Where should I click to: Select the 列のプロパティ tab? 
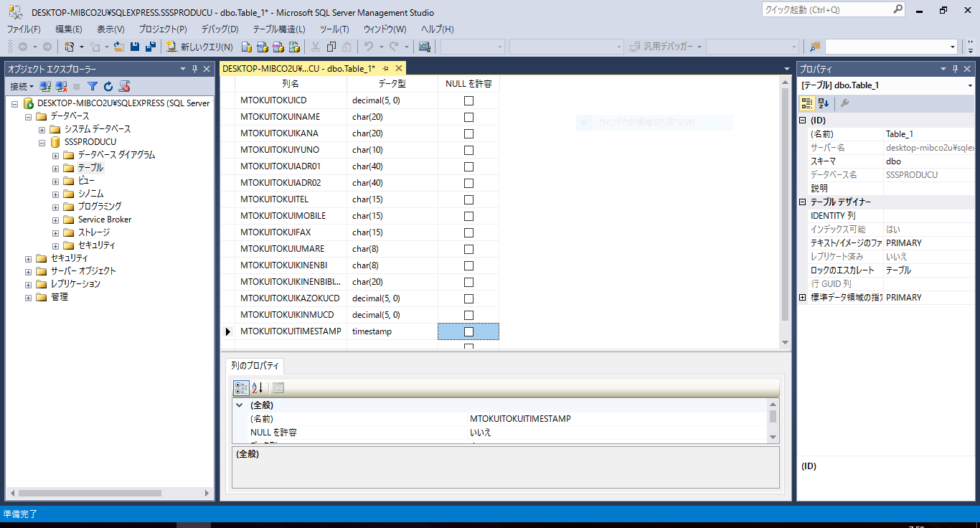(x=255, y=366)
